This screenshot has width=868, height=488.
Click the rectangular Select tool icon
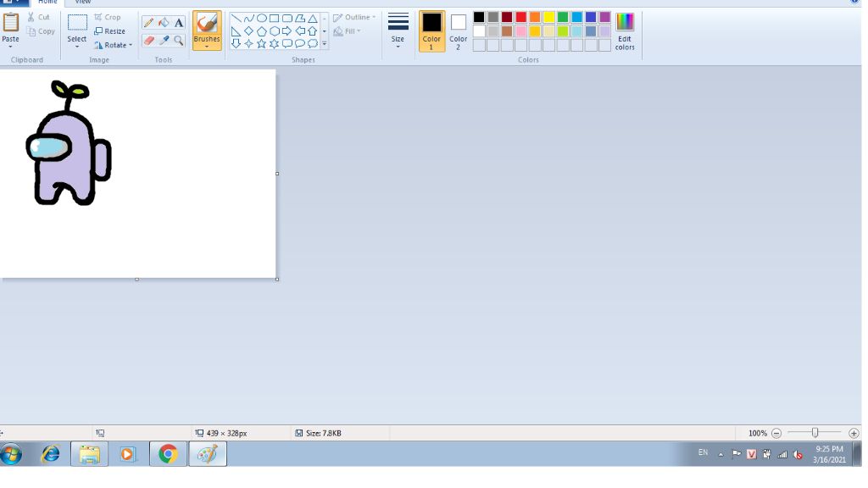[77, 23]
